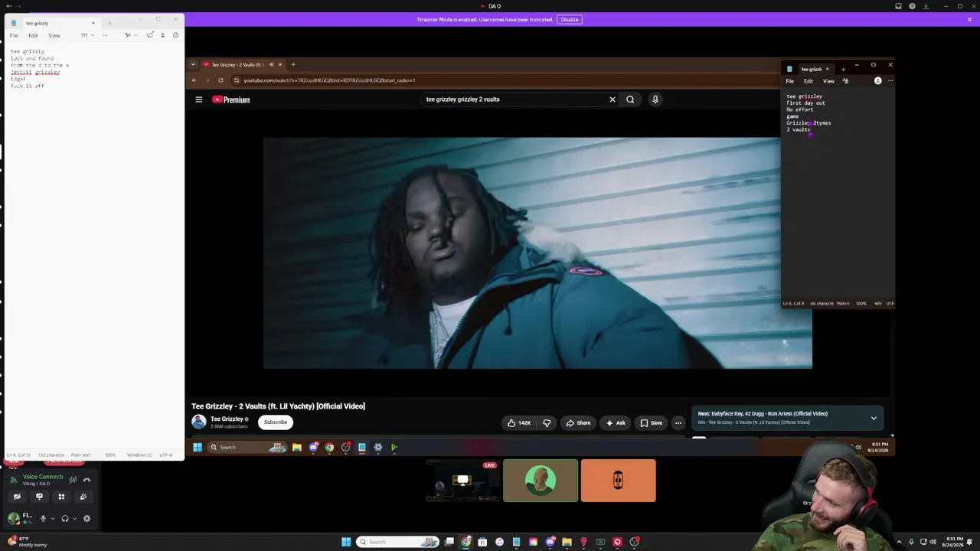Share the 2 Vaults video
This screenshot has height=551, width=980.
[x=578, y=422]
